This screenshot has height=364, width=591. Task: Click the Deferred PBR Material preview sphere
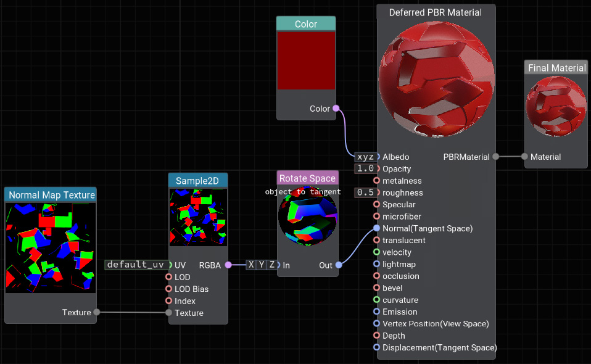tap(437, 79)
